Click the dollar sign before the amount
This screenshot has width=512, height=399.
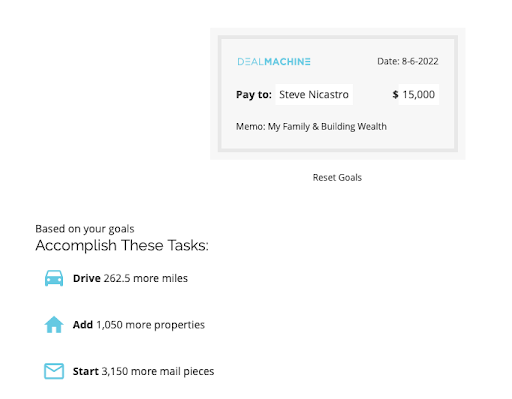(x=395, y=95)
